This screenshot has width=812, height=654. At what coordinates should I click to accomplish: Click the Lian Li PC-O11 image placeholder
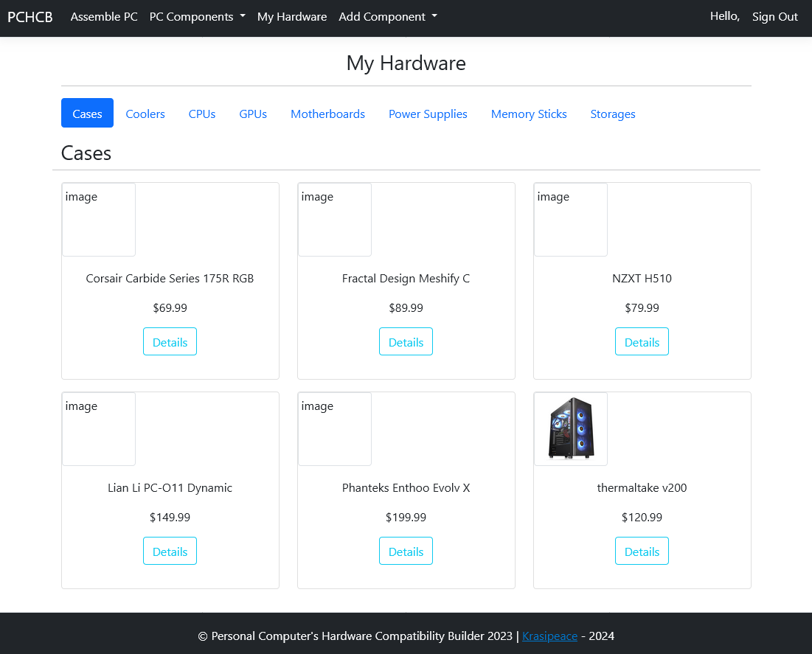[99, 429]
